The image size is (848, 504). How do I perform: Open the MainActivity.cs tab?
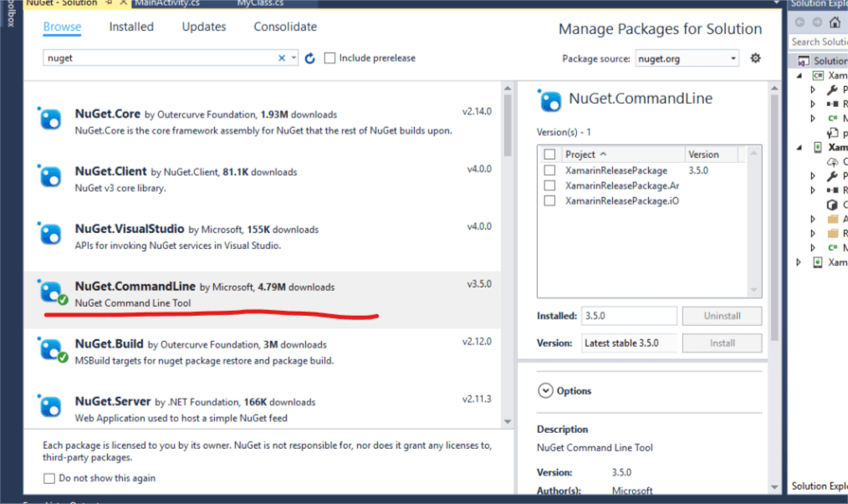pos(169,3)
